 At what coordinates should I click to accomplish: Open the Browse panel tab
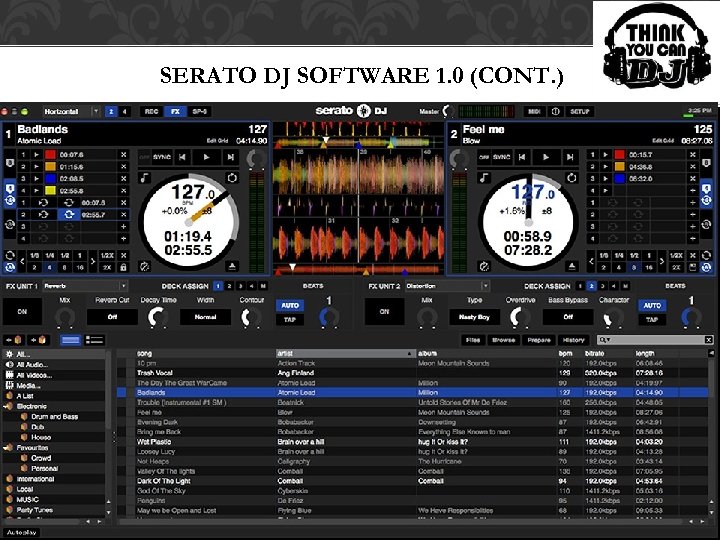[503, 340]
